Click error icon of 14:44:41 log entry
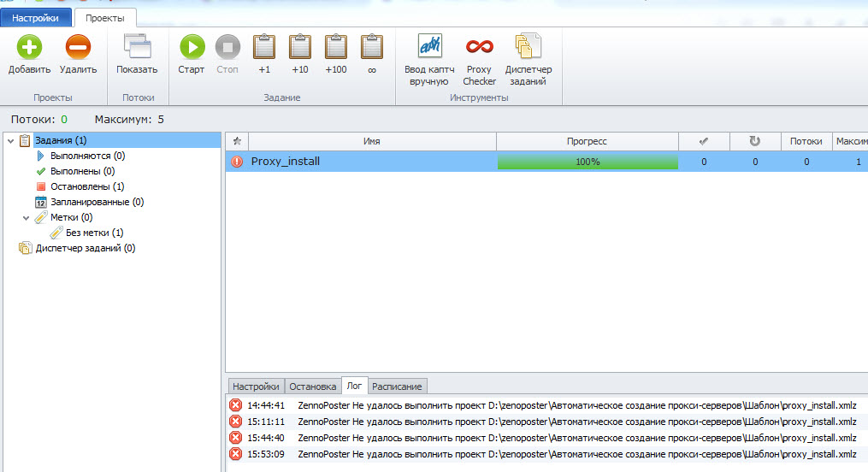868x472 pixels. 236,405
